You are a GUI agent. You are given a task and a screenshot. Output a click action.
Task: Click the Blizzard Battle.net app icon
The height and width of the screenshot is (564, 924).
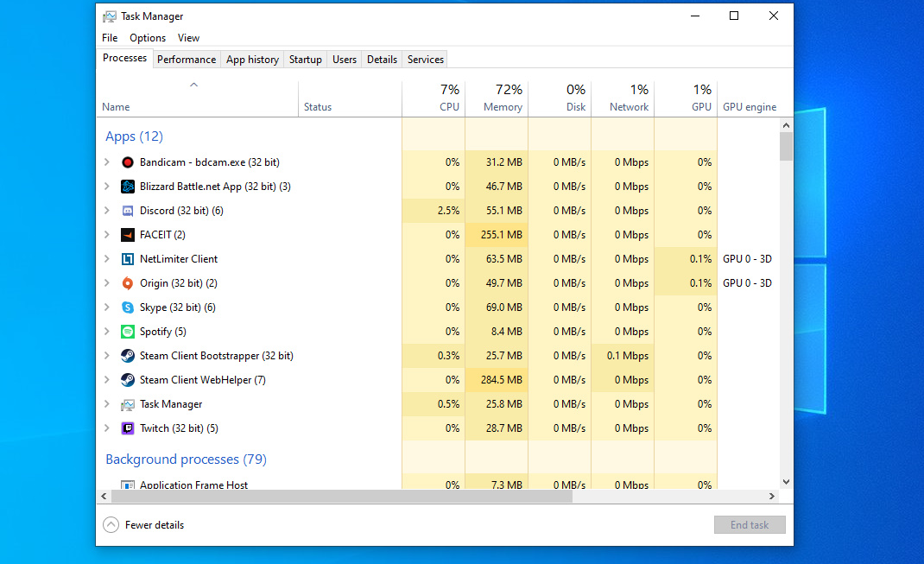(x=127, y=187)
